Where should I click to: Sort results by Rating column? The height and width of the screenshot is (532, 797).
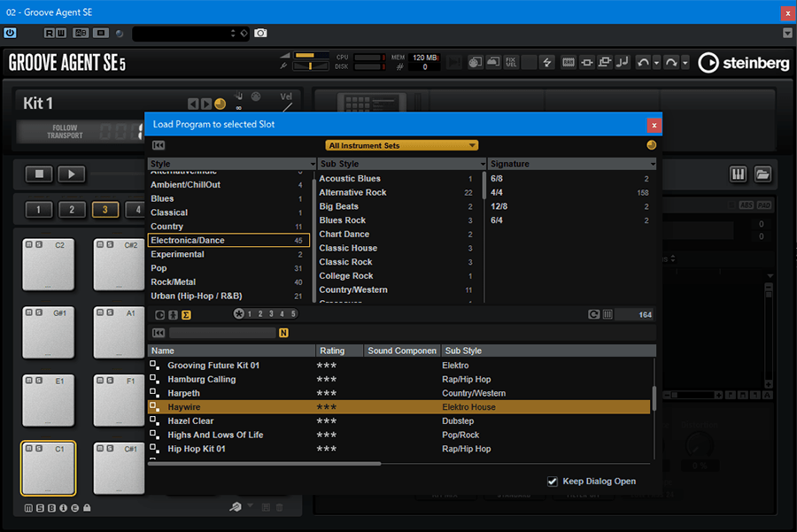pos(339,351)
